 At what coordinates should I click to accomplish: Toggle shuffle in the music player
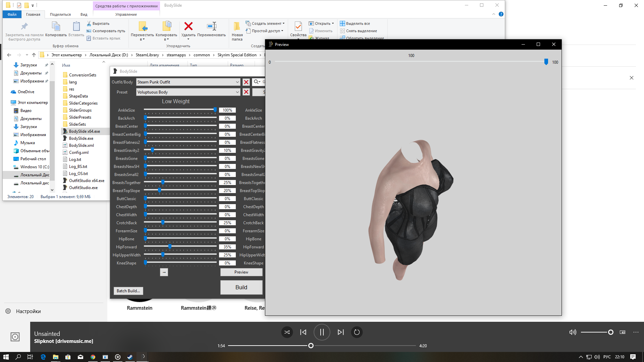(x=287, y=332)
